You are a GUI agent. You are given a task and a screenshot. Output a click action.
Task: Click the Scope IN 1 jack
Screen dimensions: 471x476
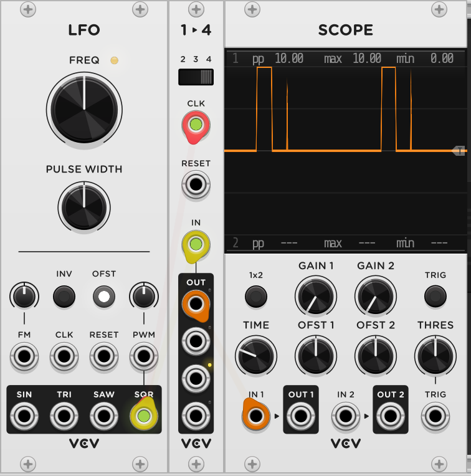[256, 416]
